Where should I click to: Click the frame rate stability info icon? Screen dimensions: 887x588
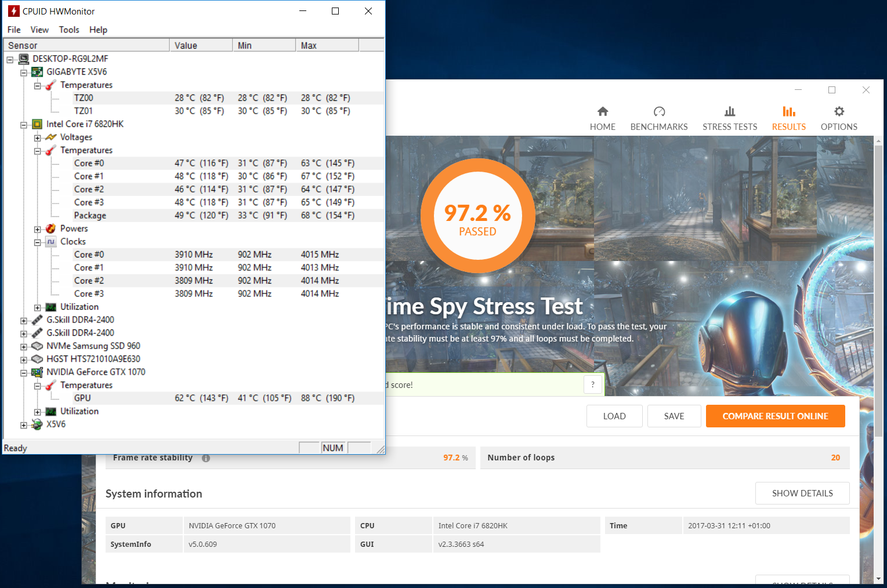tap(206, 458)
